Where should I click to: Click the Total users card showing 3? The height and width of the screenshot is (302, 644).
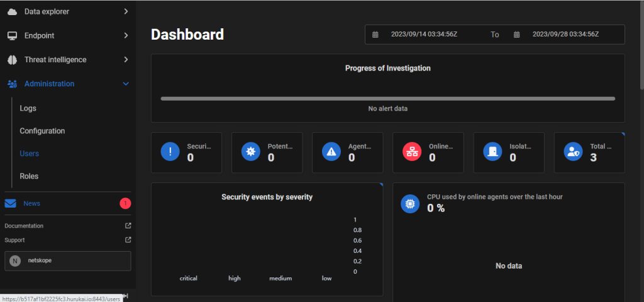(x=589, y=152)
